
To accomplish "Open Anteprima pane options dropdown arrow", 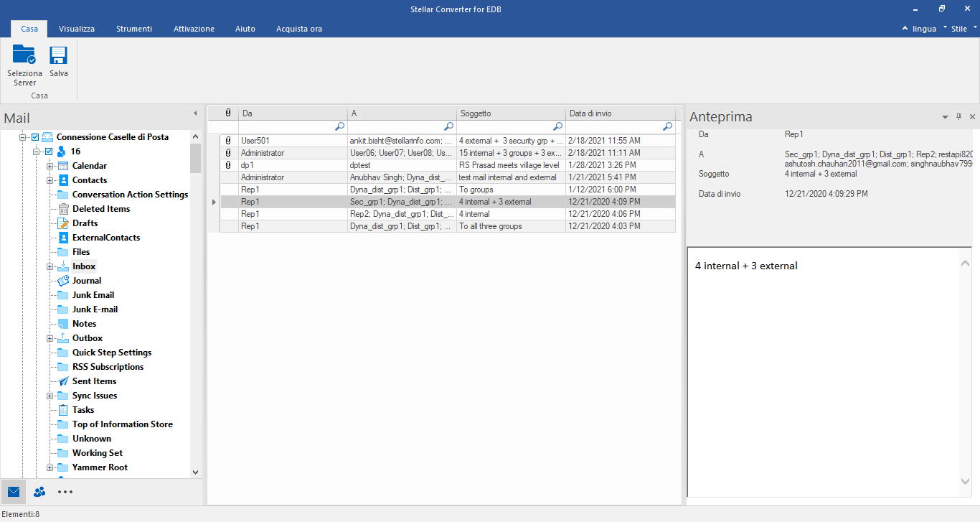I will click(945, 117).
